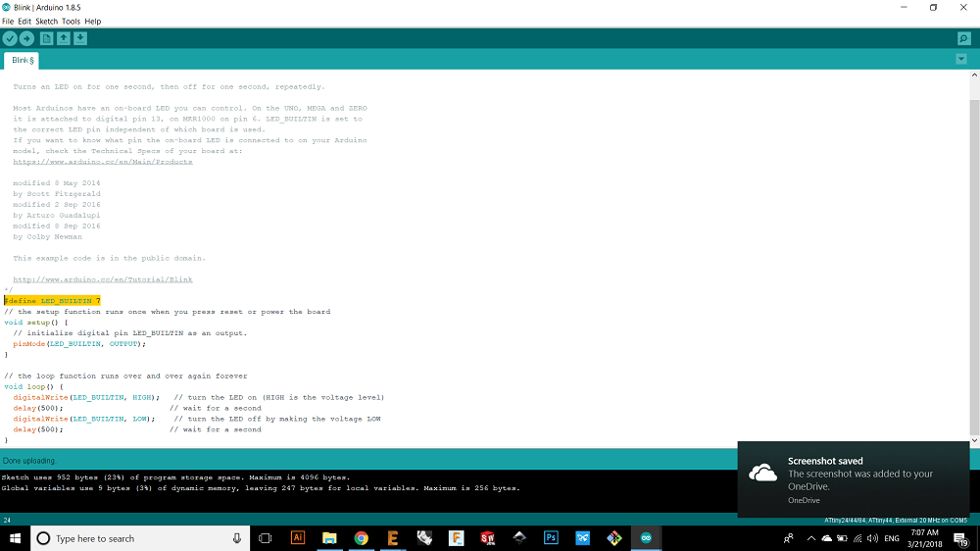Screen dimensions: 980x551
Task: Click the 'Done uploading.' status message
Action: coord(29,461)
